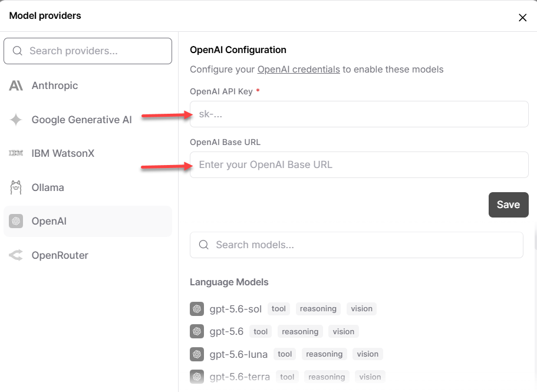The width and height of the screenshot is (537, 392).
Task: Click the reasoning tag on gpt-5.6-sol
Action: point(318,309)
